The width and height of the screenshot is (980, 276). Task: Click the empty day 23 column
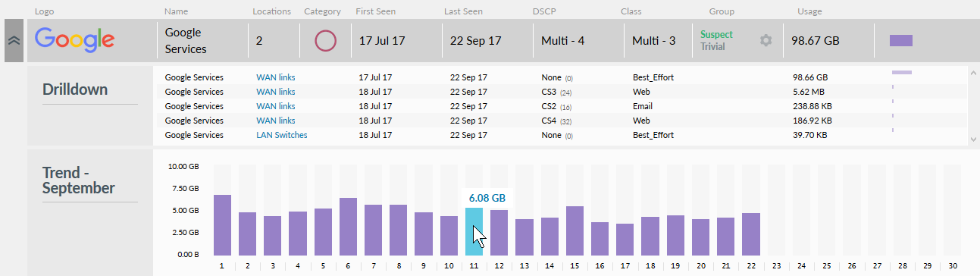775,209
